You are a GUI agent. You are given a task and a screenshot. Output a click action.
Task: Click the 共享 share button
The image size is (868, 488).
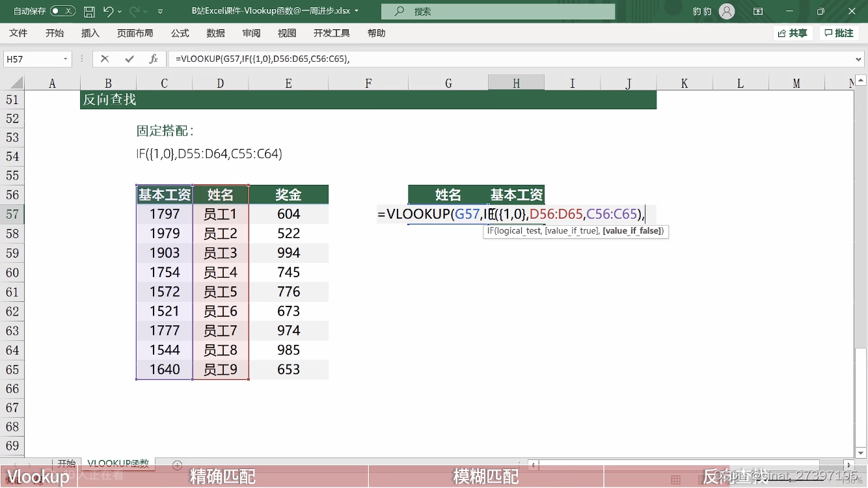[x=793, y=33]
